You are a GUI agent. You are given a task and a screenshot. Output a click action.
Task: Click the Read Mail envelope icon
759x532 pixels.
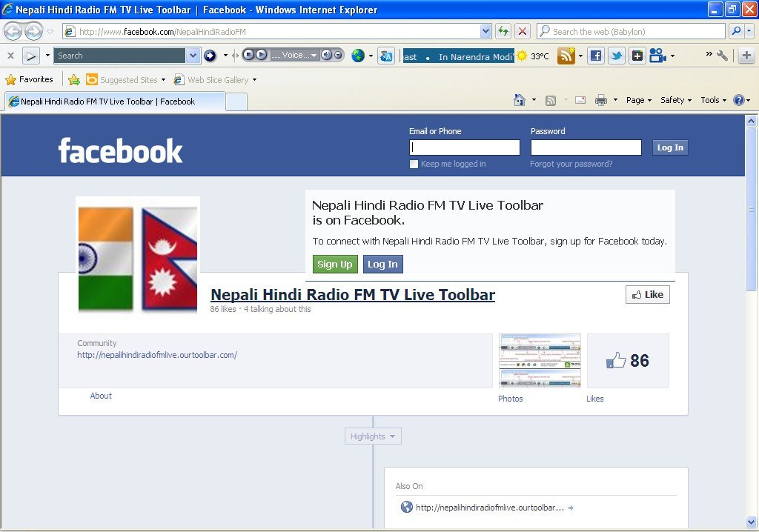pyautogui.click(x=580, y=99)
